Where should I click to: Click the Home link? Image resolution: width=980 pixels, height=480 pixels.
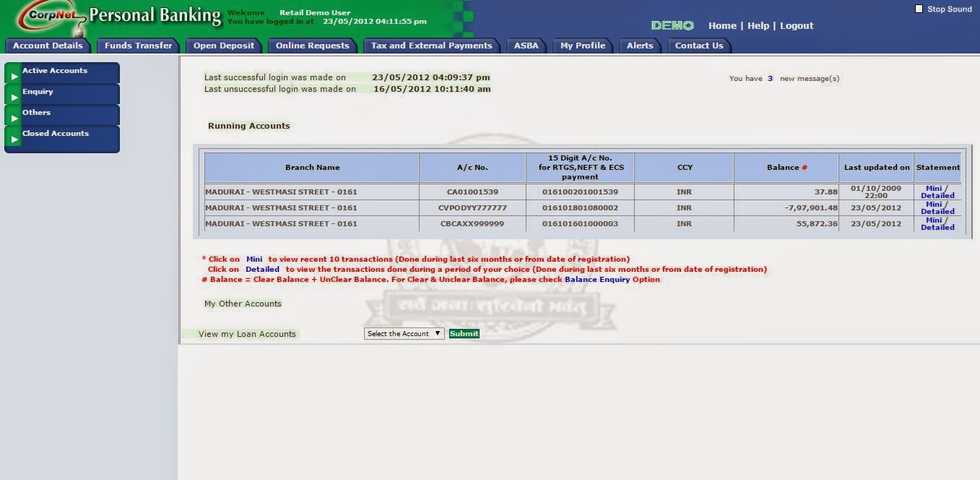(722, 25)
